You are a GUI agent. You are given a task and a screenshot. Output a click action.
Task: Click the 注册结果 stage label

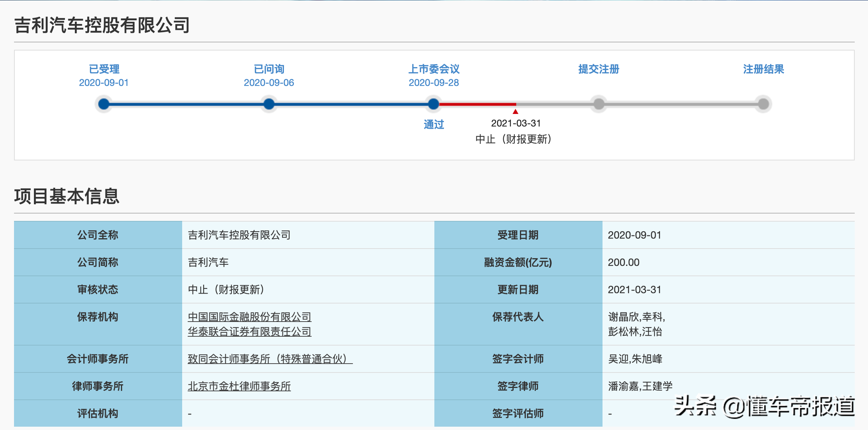coord(764,69)
